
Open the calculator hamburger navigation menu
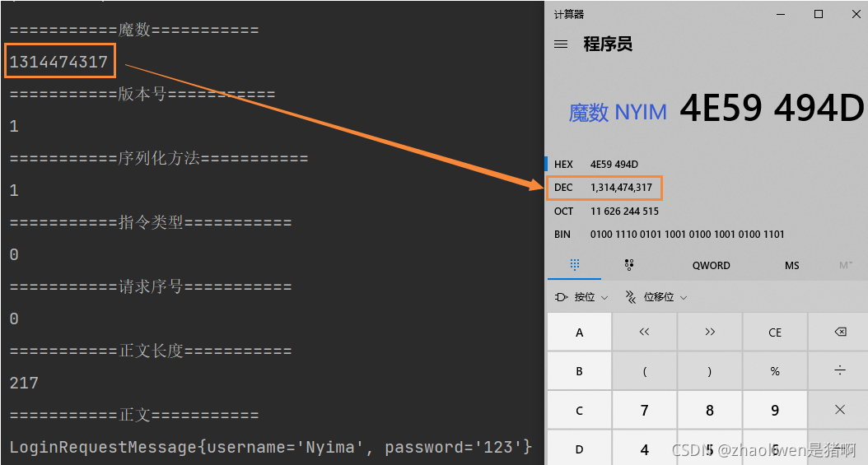click(561, 44)
